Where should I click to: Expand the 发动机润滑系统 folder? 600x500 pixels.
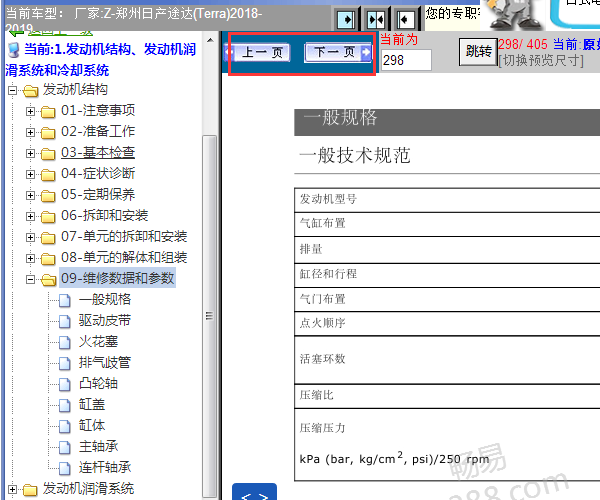click(13, 489)
